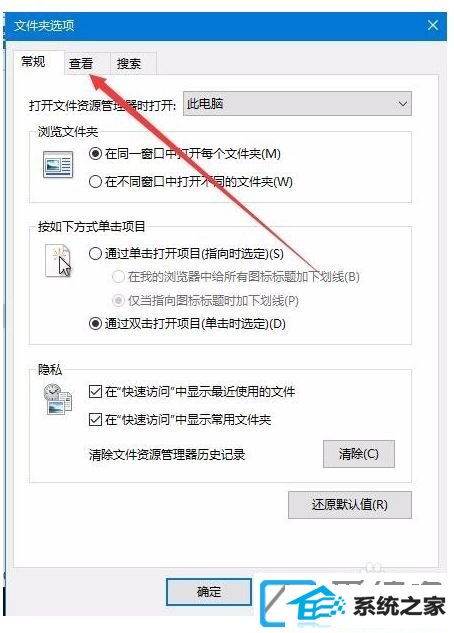Click the 确定 button
This screenshot has height=633, width=454.
(x=209, y=592)
